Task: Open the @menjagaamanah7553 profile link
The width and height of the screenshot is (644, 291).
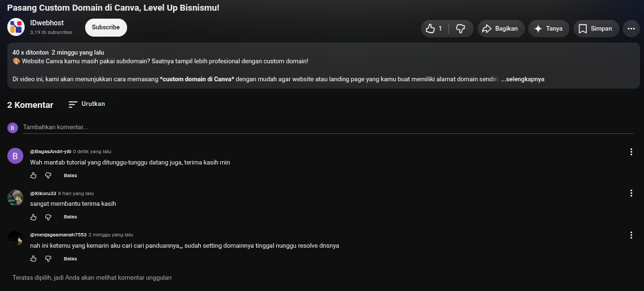Action: (59, 234)
